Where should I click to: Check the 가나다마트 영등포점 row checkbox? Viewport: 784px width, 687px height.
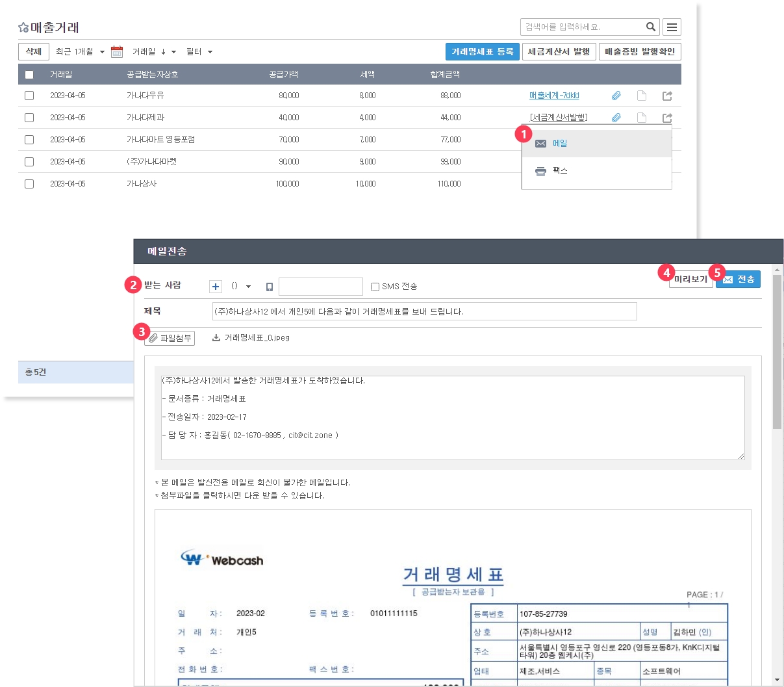(29, 140)
